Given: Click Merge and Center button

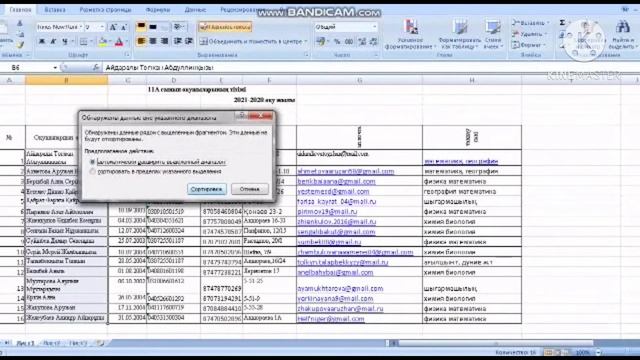Looking at the screenshot, I should [251, 42].
